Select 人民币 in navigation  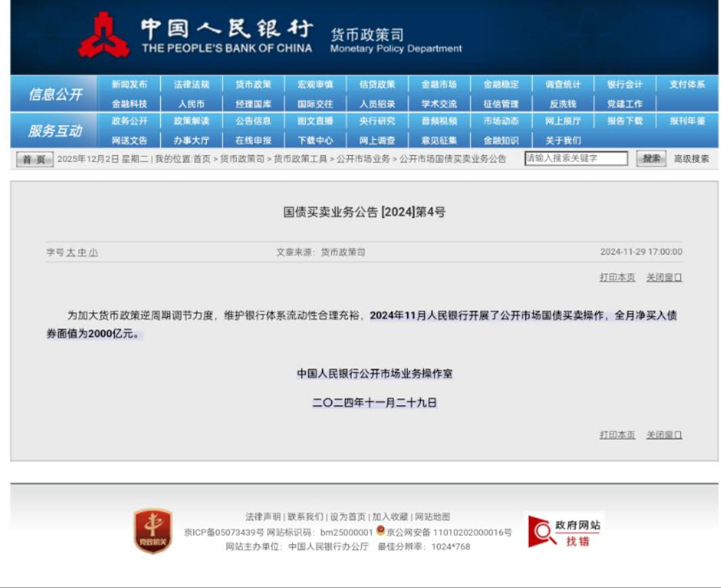pyautogui.click(x=191, y=104)
